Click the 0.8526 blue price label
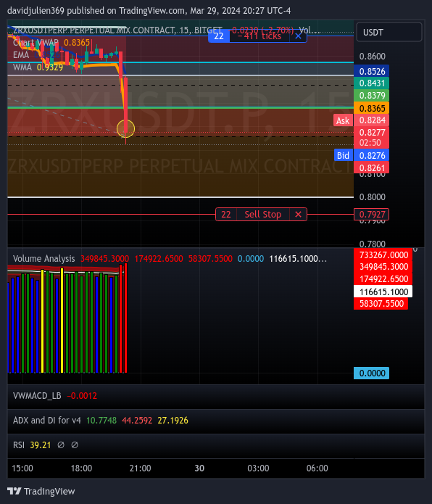 (372, 71)
